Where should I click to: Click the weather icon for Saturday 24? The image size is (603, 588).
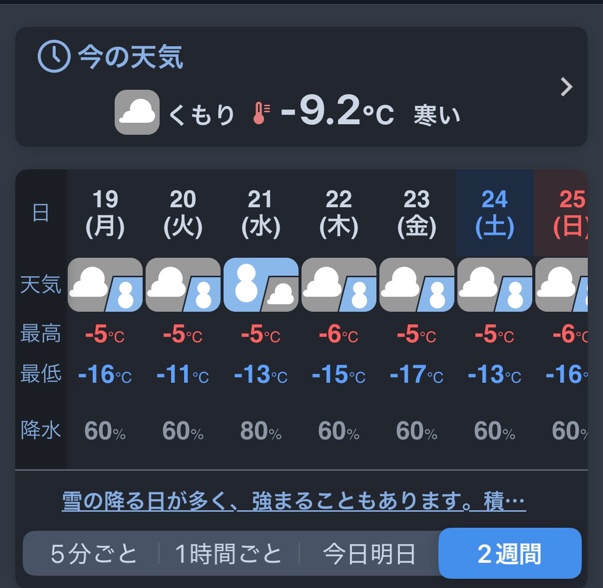pyautogui.click(x=495, y=285)
